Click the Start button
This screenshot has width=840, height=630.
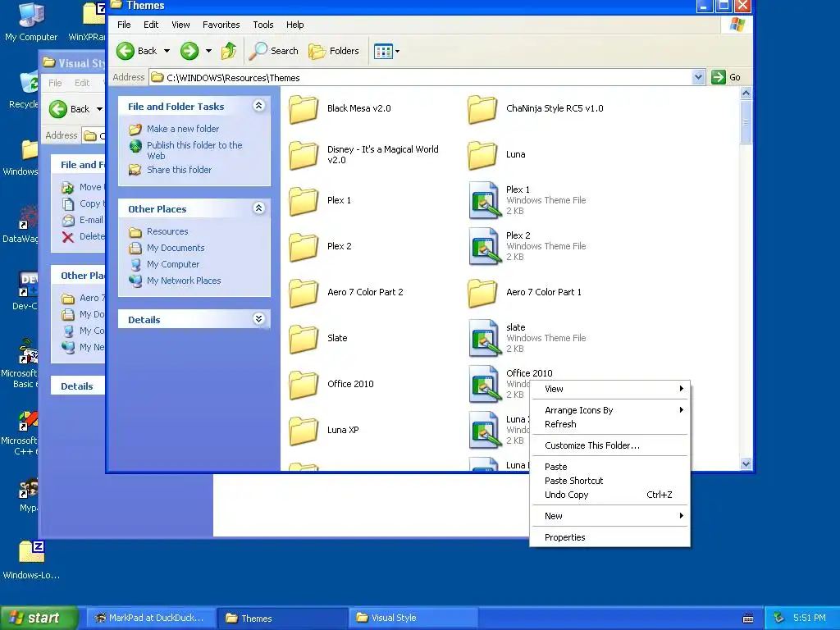(39, 618)
